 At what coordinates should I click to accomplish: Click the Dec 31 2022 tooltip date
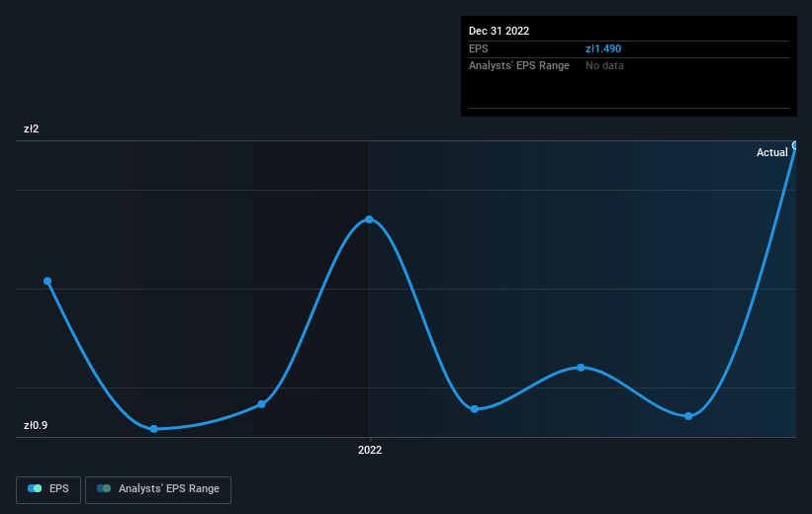(x=498, y=31)
